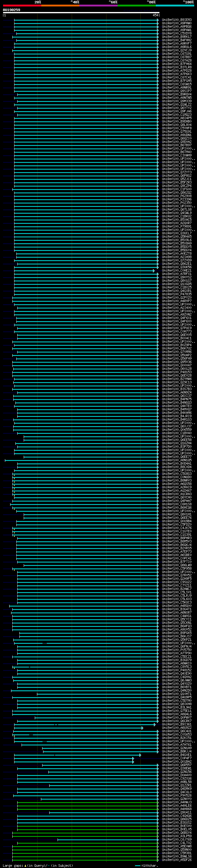Open hit UniRef100_P79891
The image size is (197, 868).
point(177,226)
